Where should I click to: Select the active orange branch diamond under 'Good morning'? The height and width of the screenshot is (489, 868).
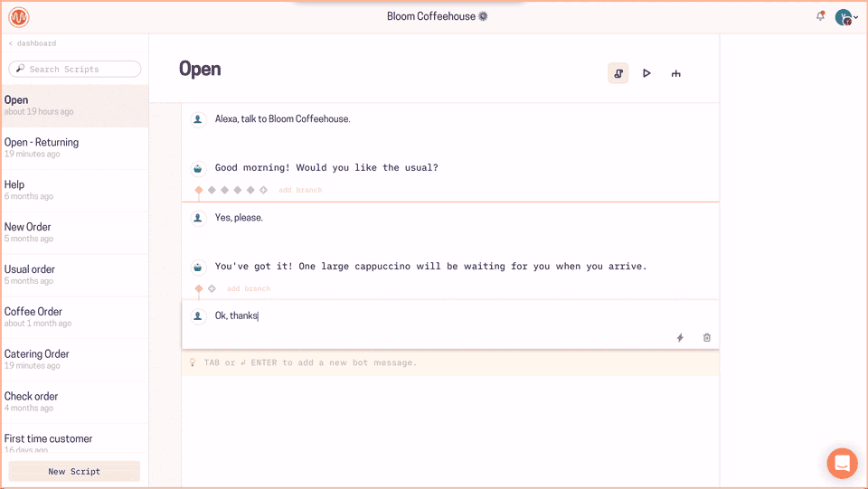(199, 190)
